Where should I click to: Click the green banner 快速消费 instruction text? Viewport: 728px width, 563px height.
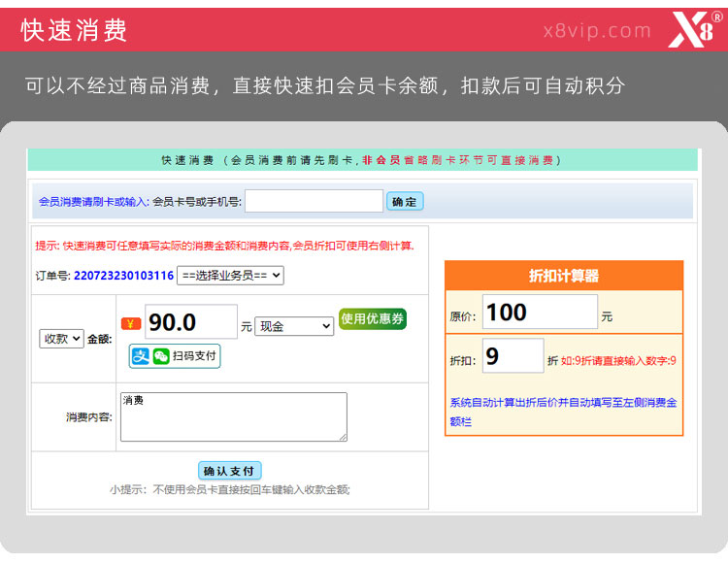362,160
